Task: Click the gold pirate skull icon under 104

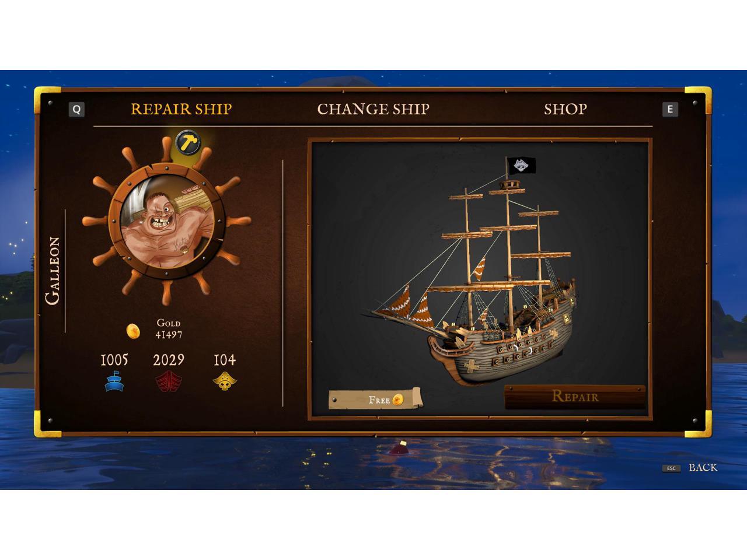Action: [225, 381]
